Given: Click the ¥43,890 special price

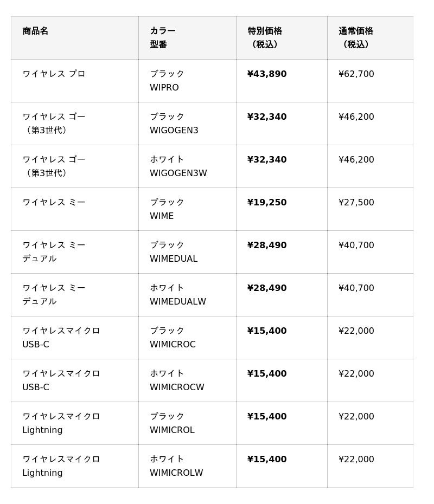Looking at the screenshot, I should (x=267, y=74).
